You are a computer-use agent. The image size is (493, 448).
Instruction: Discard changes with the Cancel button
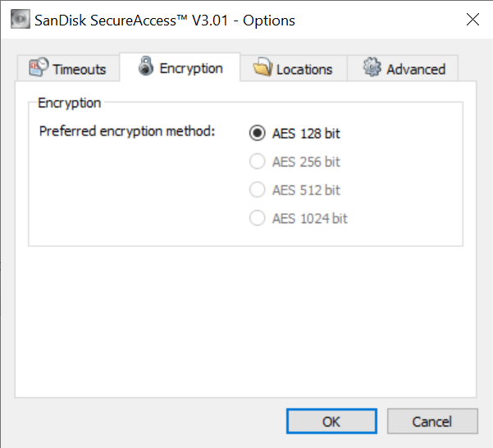(432, 421)
